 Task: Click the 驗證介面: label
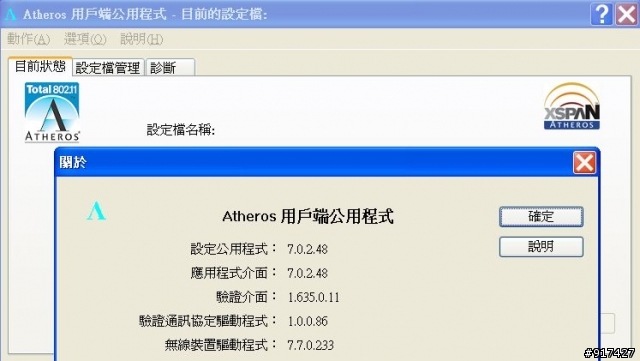(x=246, y=297)
